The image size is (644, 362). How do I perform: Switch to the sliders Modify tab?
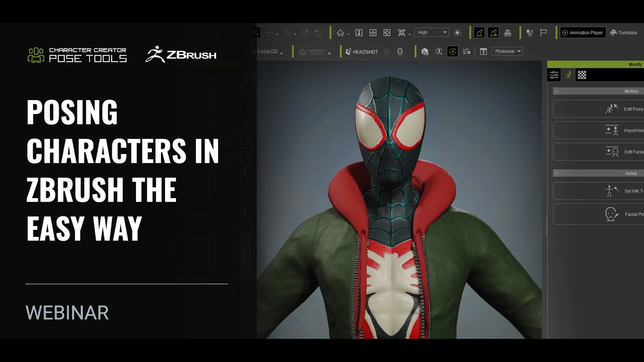point(554,75)
